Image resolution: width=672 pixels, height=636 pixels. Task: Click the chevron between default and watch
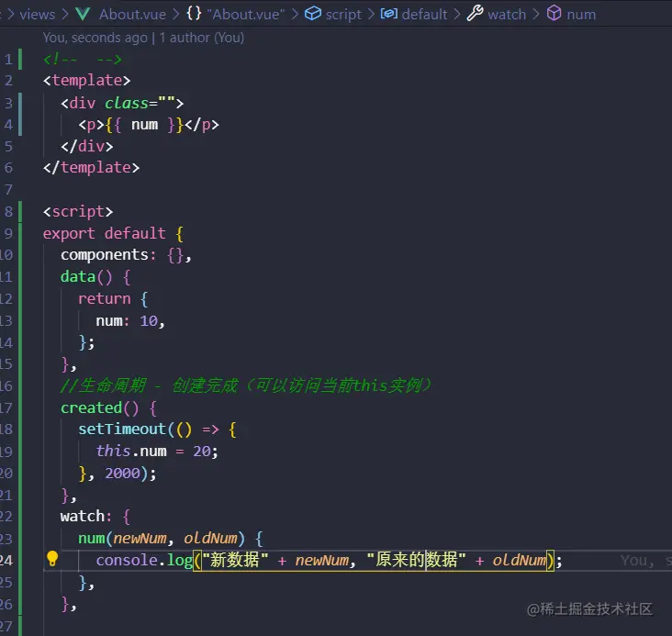tap(457, 14)
